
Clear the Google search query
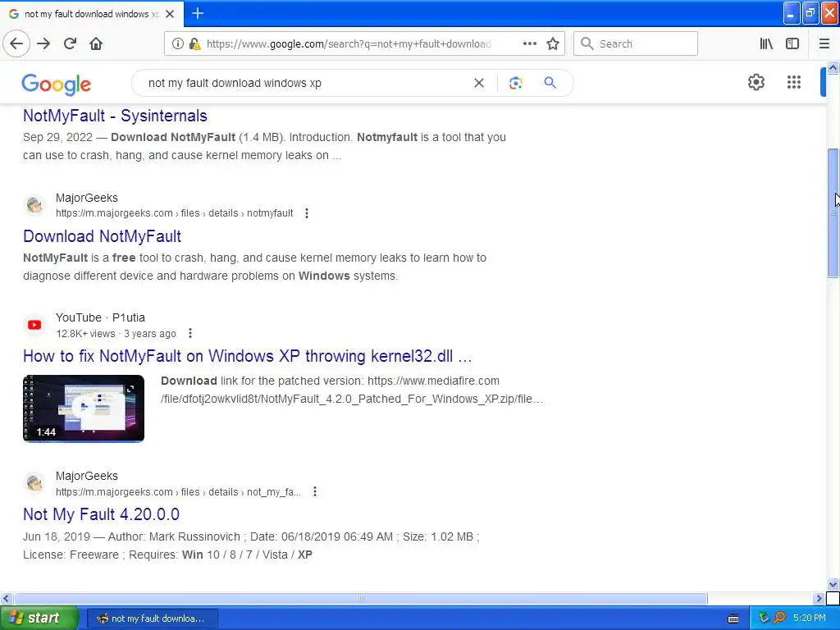click(x=479, y=83)
